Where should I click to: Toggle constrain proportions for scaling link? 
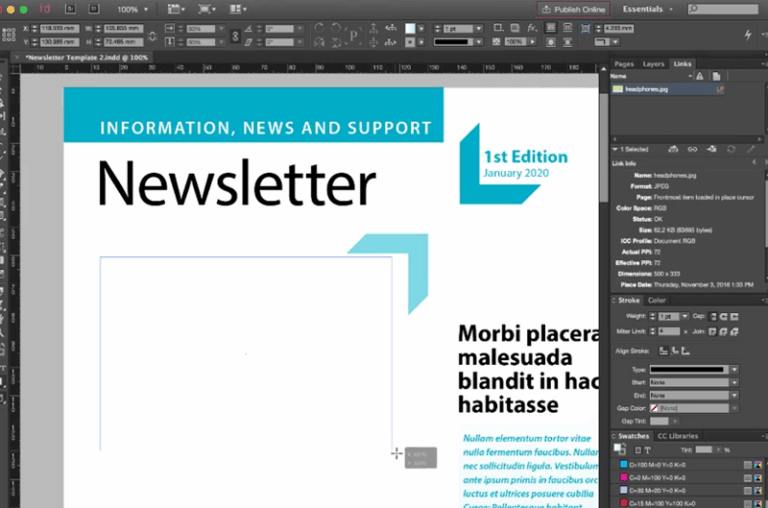tap(235, 36)
